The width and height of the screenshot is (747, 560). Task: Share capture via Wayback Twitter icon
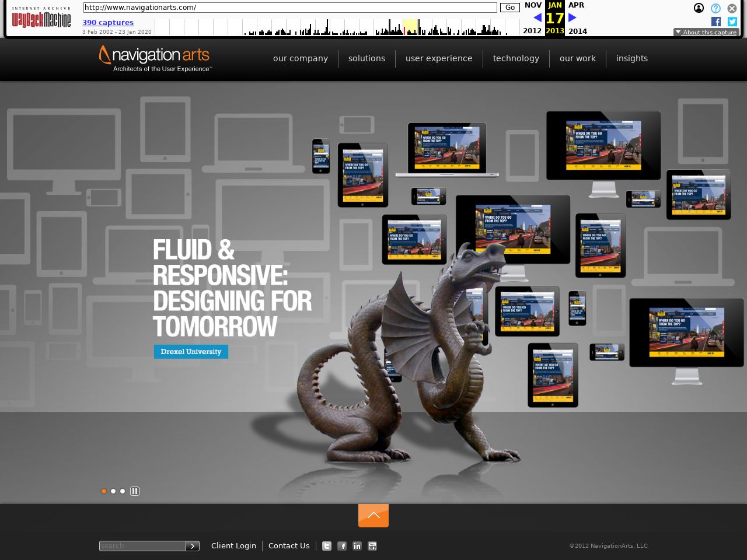pos(732,22)
